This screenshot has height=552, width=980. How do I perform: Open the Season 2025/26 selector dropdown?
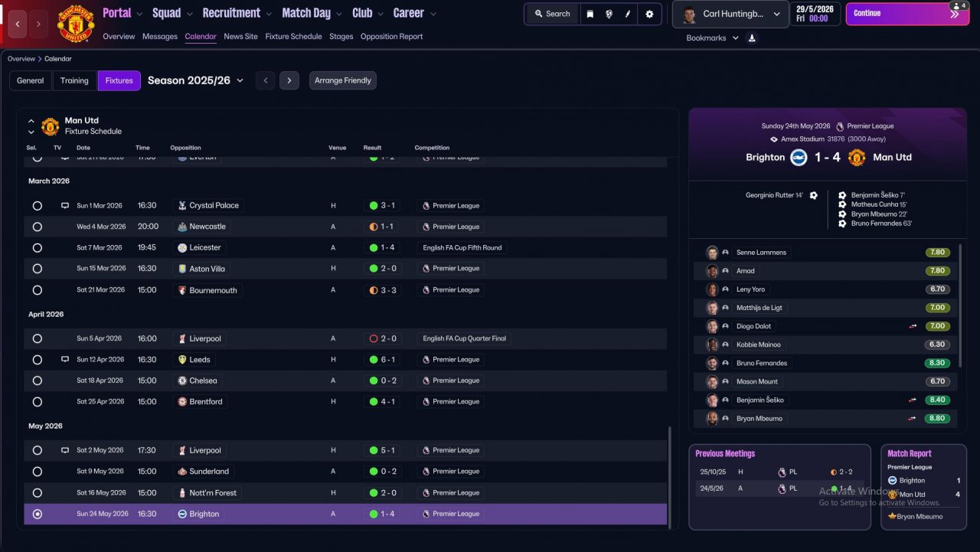pyautogui.click(x=196, y=80)
